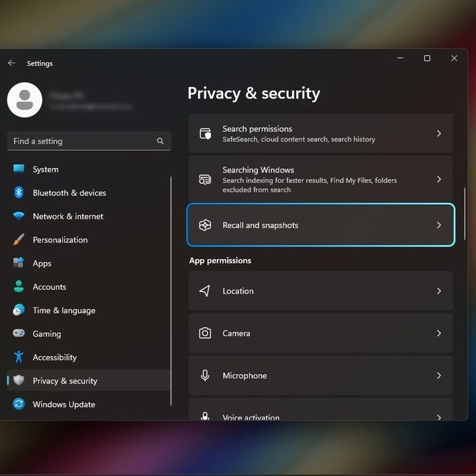Open Searching Windows settings
The height and width of the screenshot is (476, 476).
click(x=321, y=179)
